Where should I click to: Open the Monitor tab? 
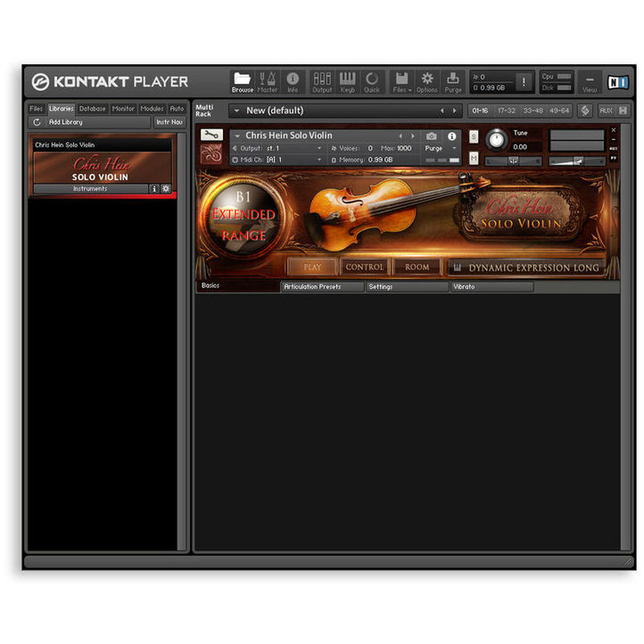point(123,109)
